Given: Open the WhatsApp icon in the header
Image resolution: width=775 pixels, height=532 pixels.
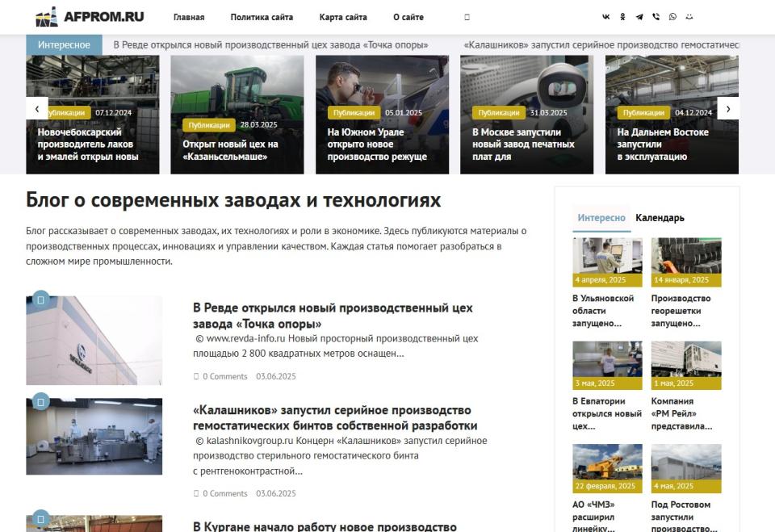Looking at the screenshot, I should pyautogui.click(x=672, y=17).
